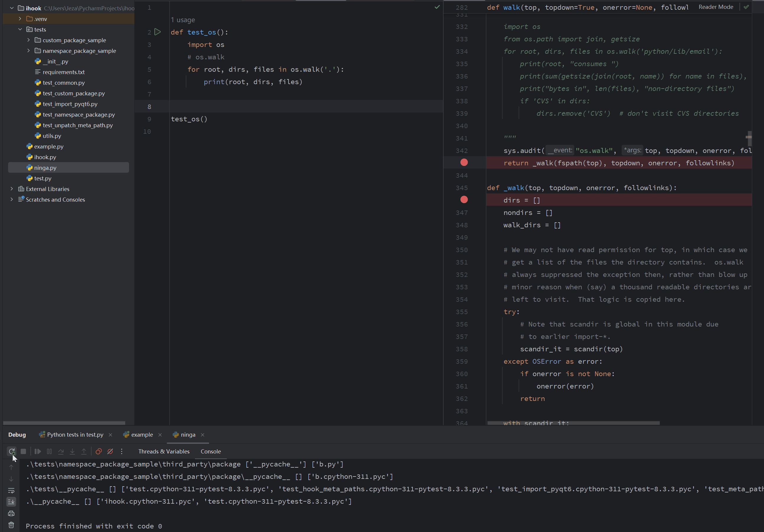
Task: Switch to the example debug tab
Action: (x=142, y=435)
